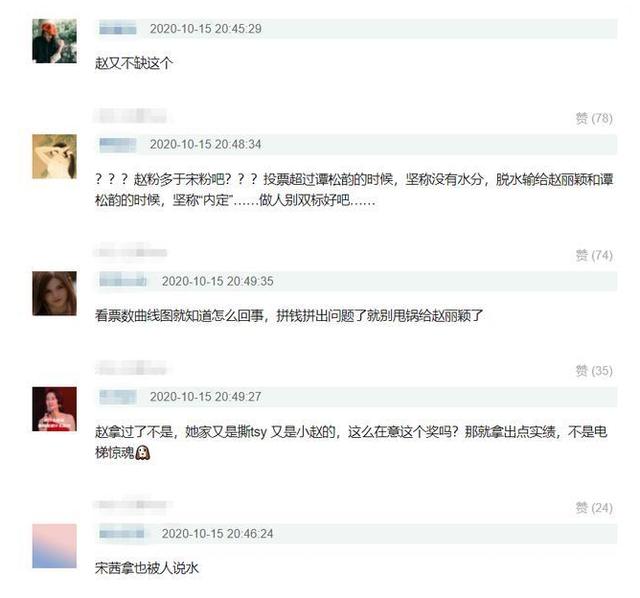Screen dimensions: 640x598
Task: Click red dress avatar beside 20:49:27 comment
Action: [54, 409]
